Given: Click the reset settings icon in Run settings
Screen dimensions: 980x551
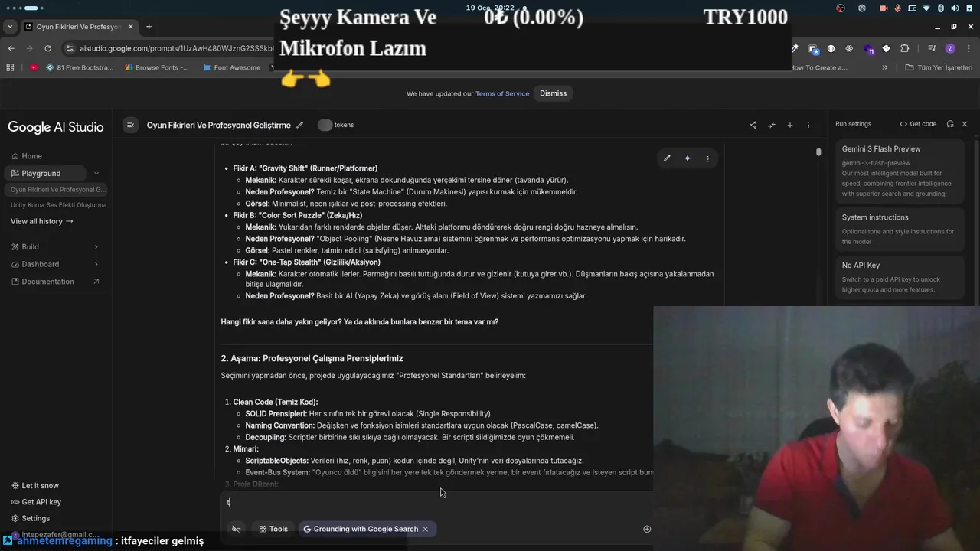Looking at the screenshot, I should [950, 124].
